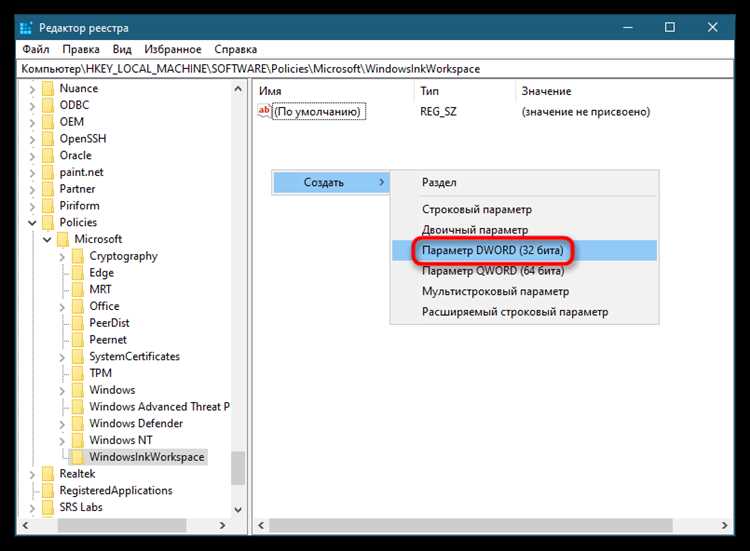750x551 pixels.
Task: Choose Параметр DWORD (32 бита) from submenu
Action: click(524, 250)
